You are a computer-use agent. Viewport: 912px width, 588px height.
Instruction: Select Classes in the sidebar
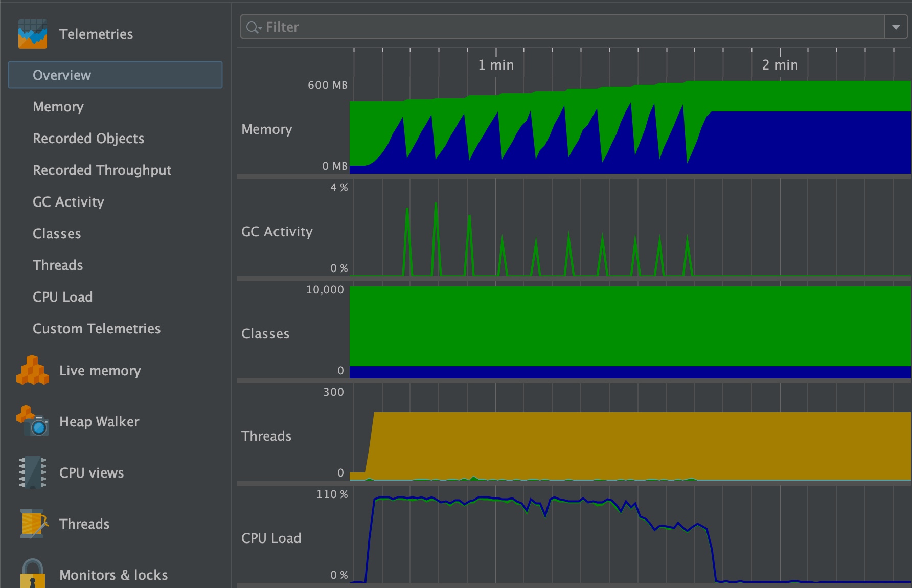point(57,234)
